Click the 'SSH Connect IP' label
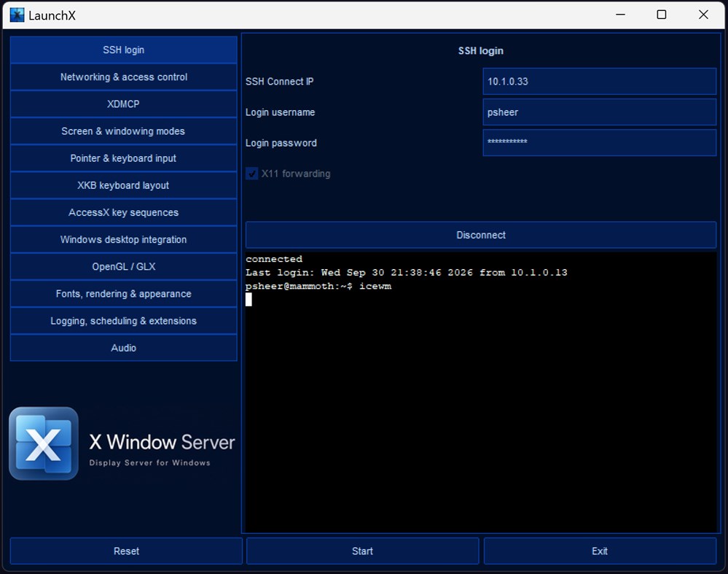The image size is (728, 574). coord(280,82)
